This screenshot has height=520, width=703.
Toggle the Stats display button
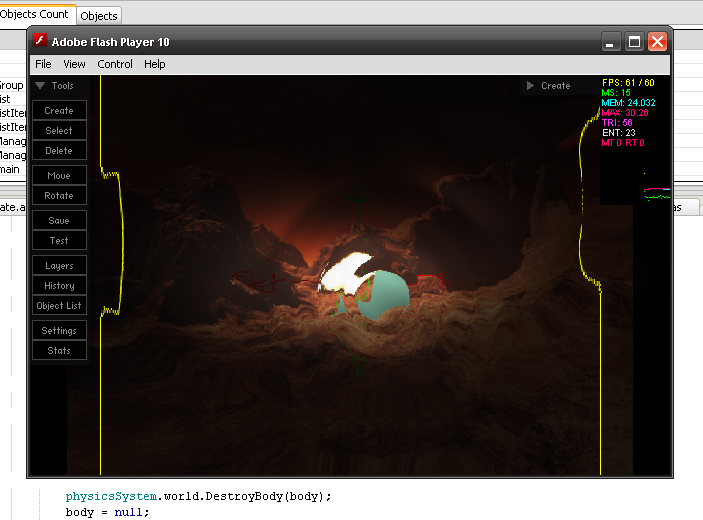(59, 351)
